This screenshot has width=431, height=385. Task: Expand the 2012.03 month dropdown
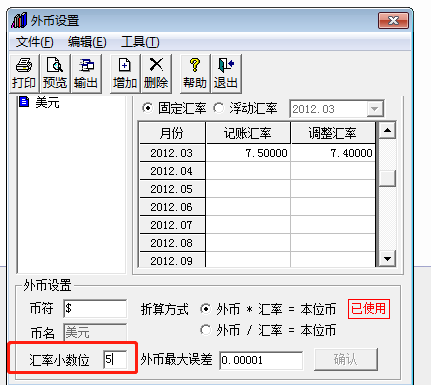pos(374,109)
